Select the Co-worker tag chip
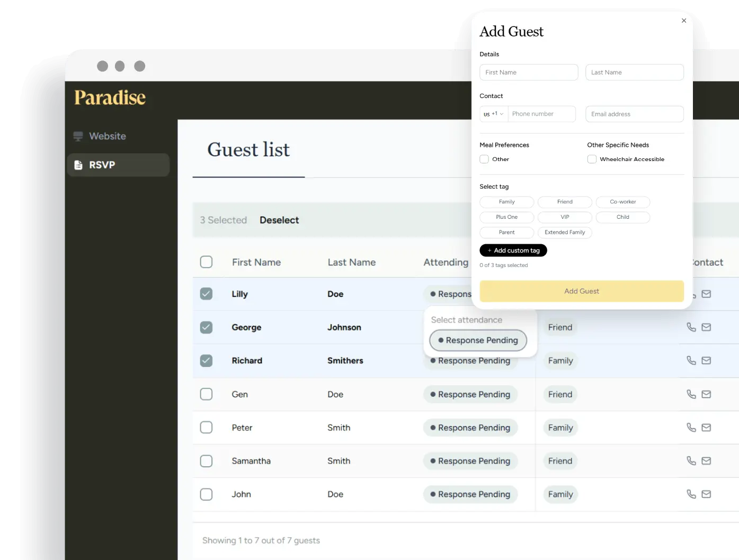Viewport: 739px width, 560px height. (x=623, y=202)
